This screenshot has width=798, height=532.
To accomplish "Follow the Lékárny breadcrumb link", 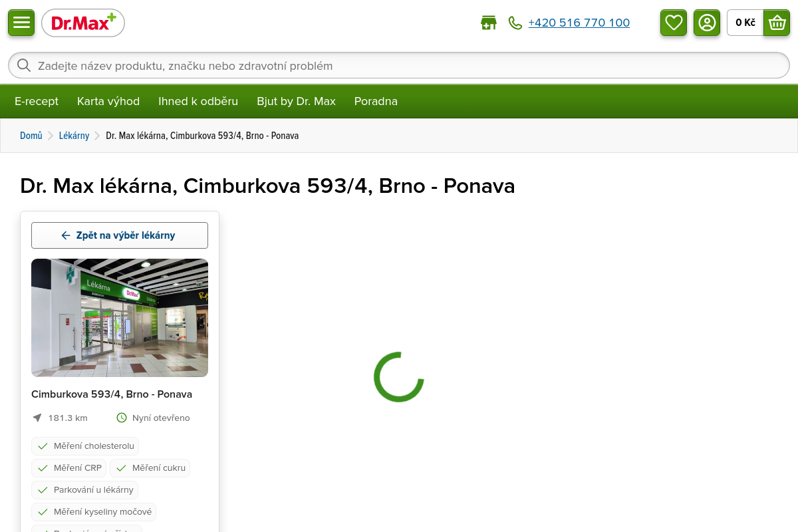I will tap(74, 136).
